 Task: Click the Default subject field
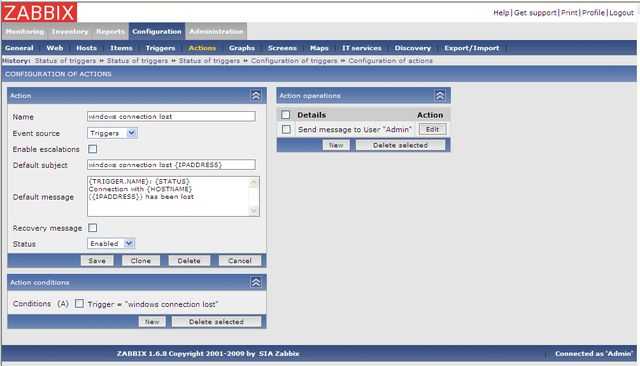click(x=171, y=164)
